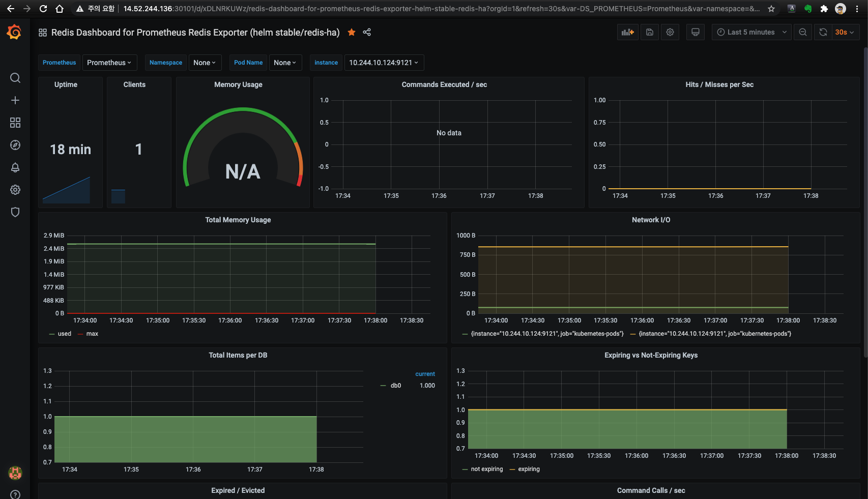868x499 pixels.
Task: Bookmark this page with star icon
Action: [x=771, y=9]
